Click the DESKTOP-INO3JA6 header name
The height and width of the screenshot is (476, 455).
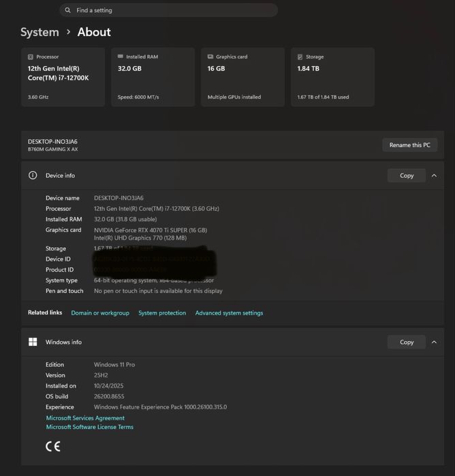pos(52,142)
